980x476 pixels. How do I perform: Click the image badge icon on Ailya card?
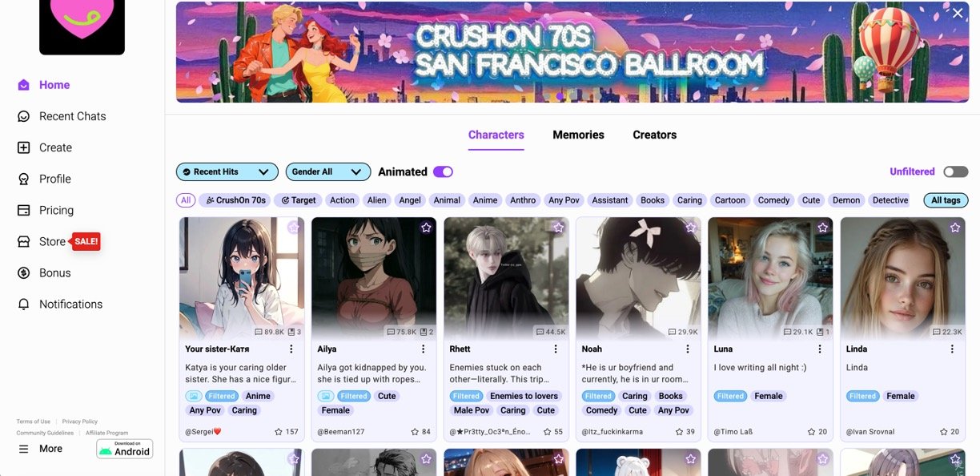[326, 396]
